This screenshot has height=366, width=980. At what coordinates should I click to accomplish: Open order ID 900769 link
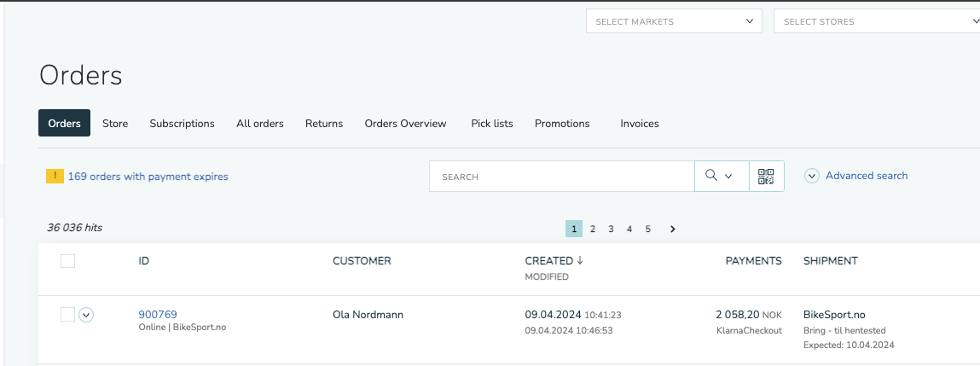pos(158,314)
